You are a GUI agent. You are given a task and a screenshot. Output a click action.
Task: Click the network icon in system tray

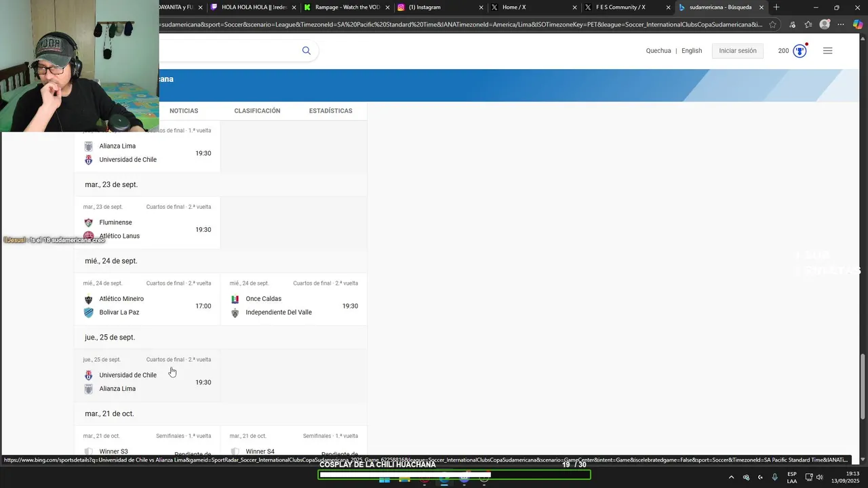click(x=809, y=477)
